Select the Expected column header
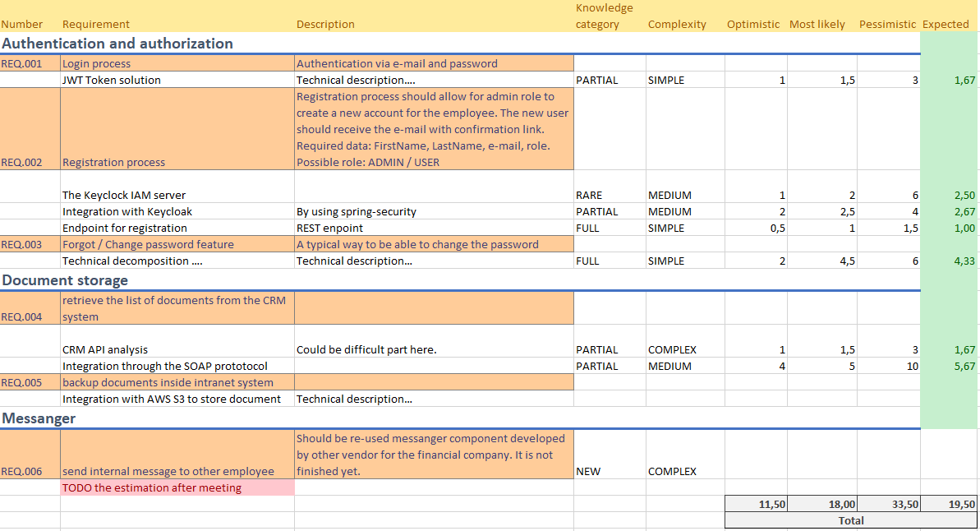Image resolution: width=980 pixels, height=531 pixels. click(x=945, y=24)
